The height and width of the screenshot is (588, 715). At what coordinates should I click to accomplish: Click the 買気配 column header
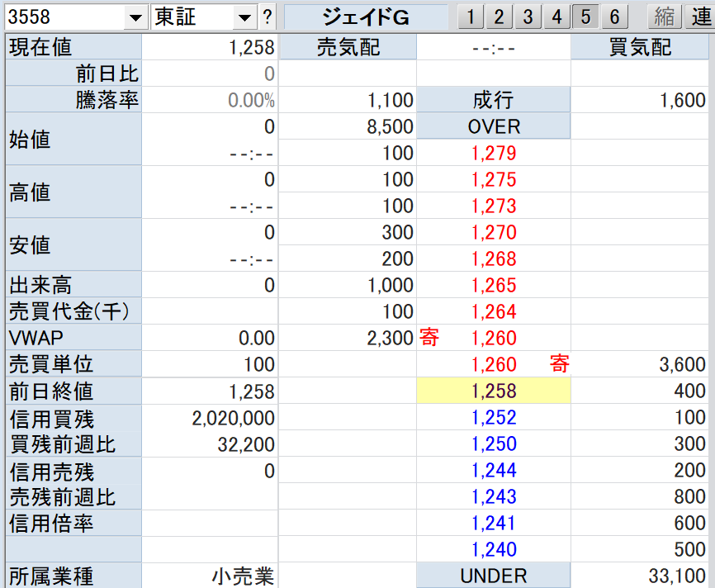640,48
